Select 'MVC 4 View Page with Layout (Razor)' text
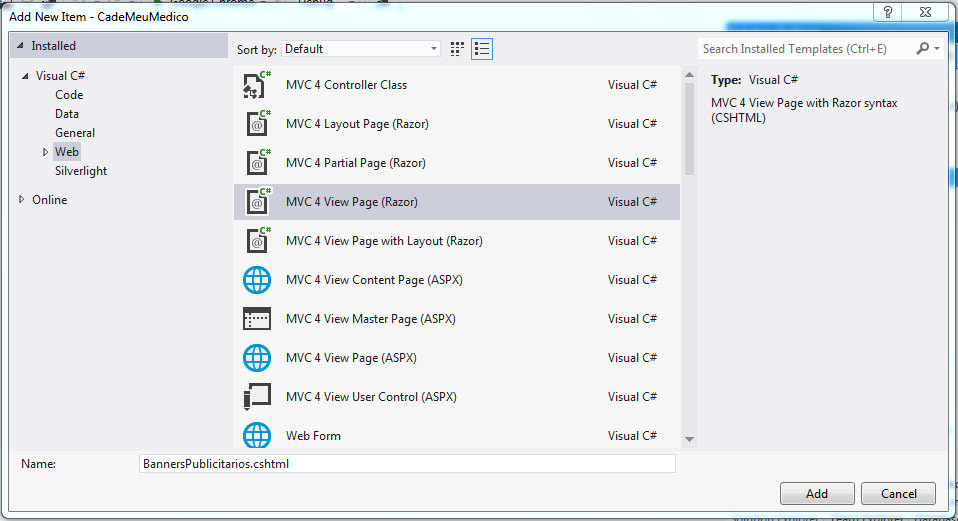958x521 pixels. (x=384, y=241)
